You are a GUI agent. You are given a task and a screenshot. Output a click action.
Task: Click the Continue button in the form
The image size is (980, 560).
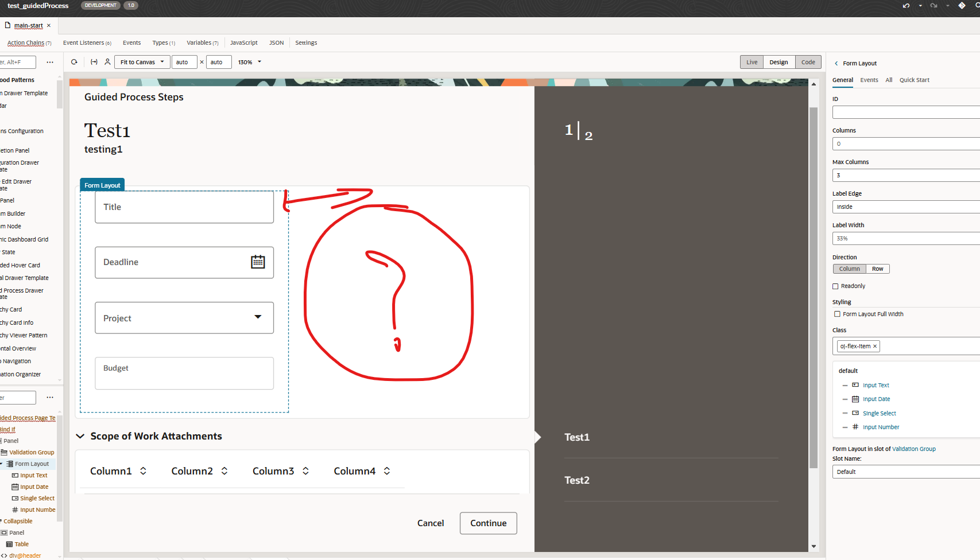coord(488,523)
